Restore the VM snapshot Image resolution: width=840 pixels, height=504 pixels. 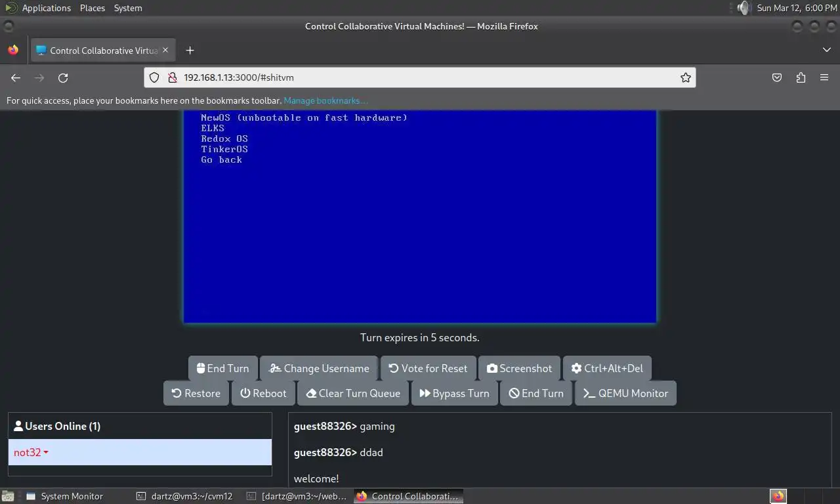196,393
